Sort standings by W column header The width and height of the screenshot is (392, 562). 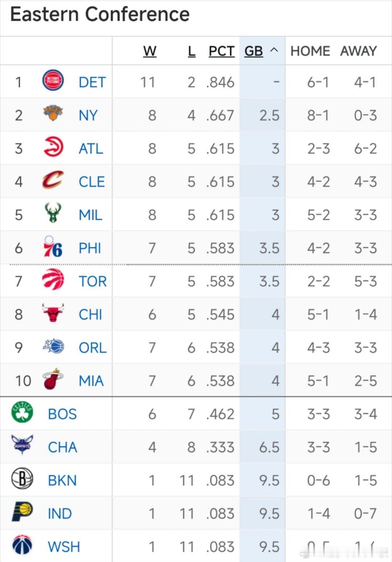point(150,51)
